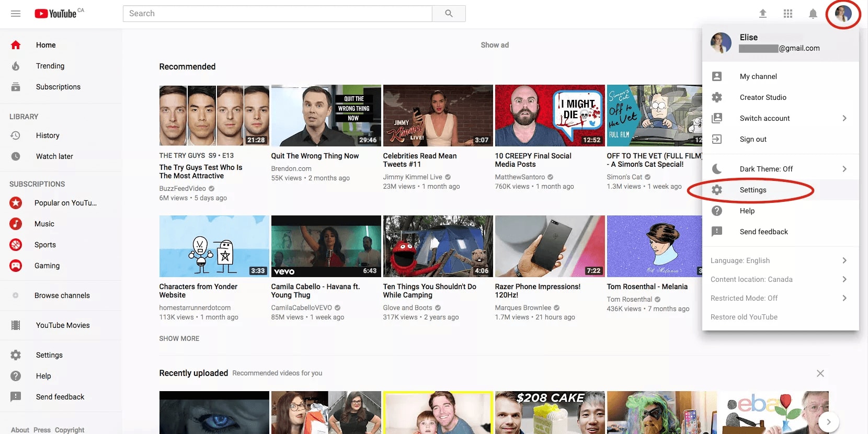Open Quit The Wrong Thing Now thumbnail
Screen dimensions: 868x434
326,116
